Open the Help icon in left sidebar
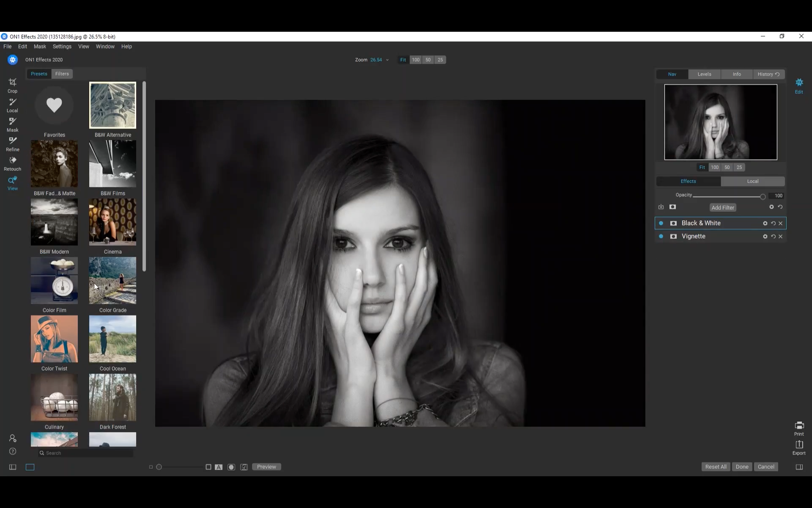 [x=13, y=451]
